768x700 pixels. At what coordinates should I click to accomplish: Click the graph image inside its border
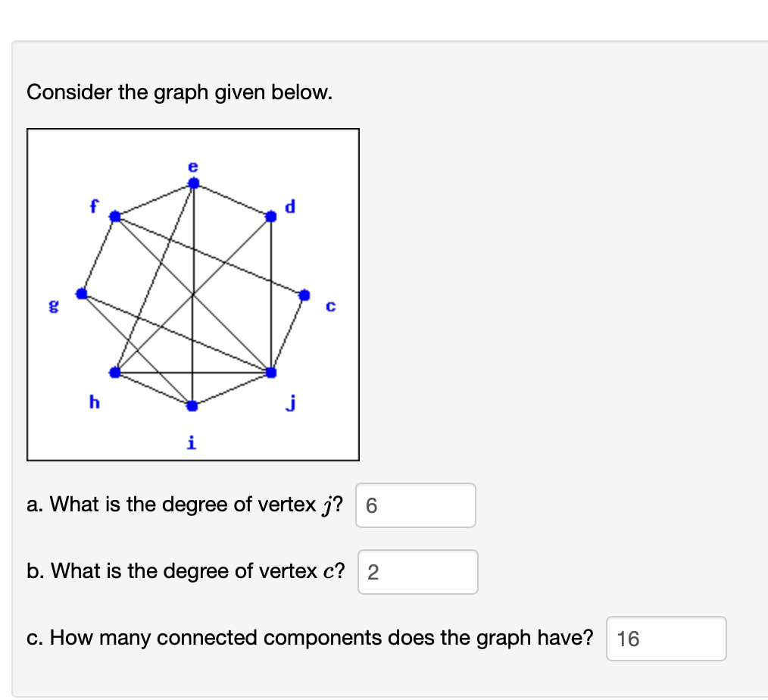coord(193,294)
